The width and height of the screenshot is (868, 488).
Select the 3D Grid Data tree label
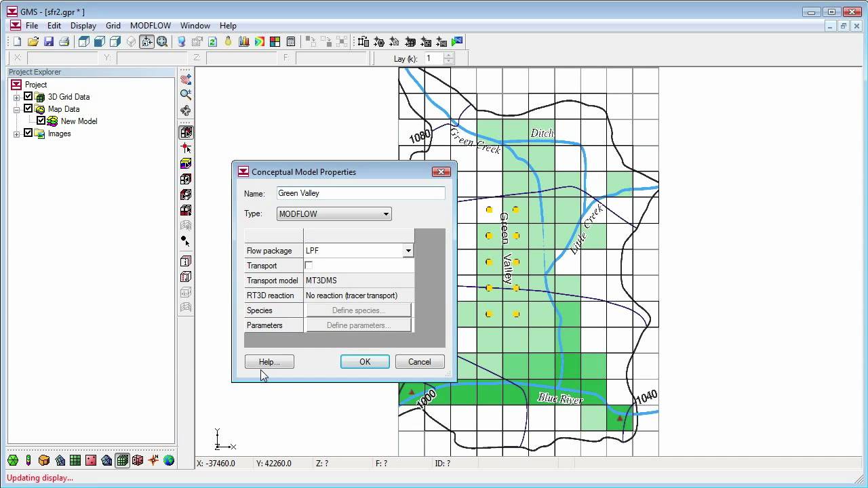(68, 97)
